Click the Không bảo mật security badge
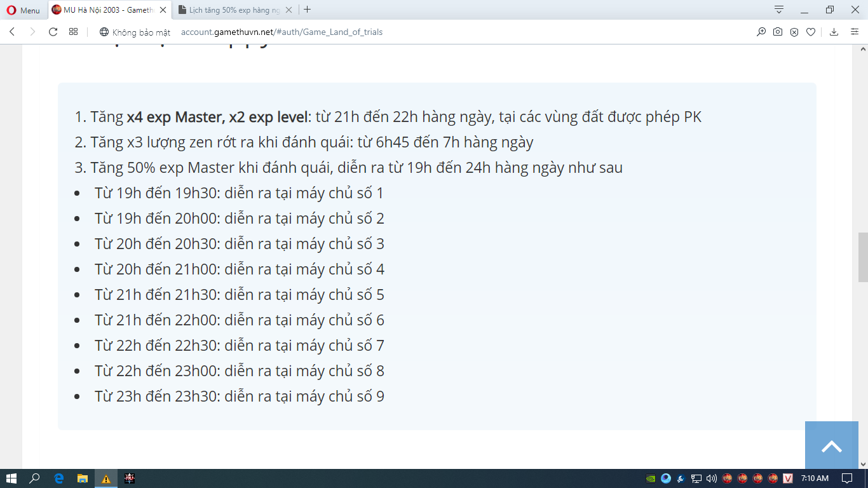Viewport: 868px width, 488px height. point(135,32)
